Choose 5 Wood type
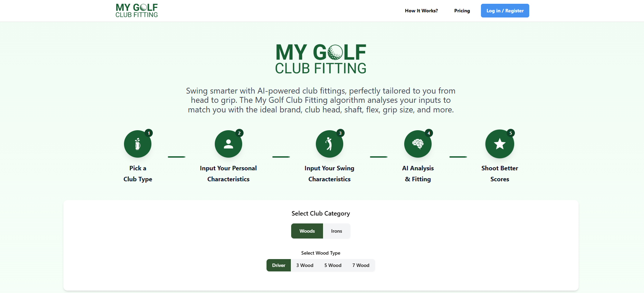Viewport: 644px width, 293px height. (333, 265)
